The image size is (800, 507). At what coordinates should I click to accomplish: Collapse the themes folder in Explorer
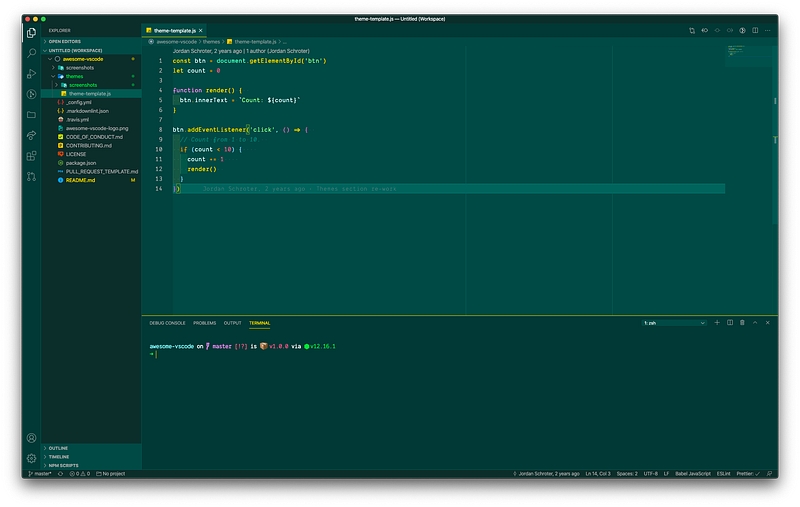[75, 76]
